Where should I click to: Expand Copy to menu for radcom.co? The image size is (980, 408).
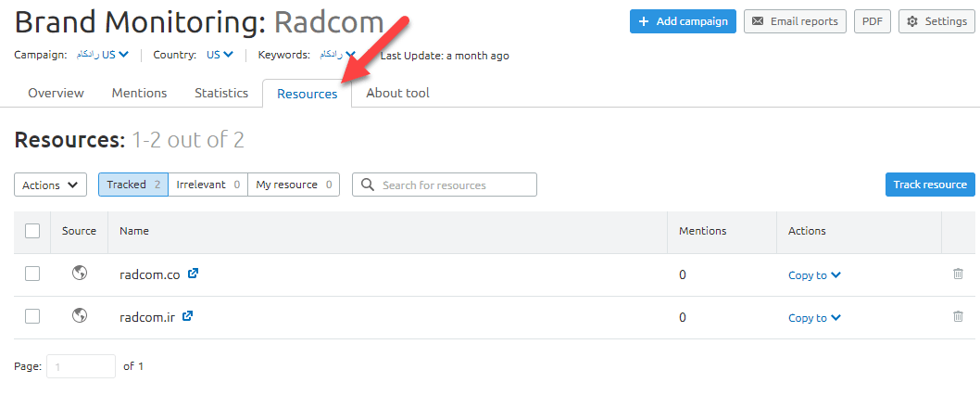click(814, 275)
